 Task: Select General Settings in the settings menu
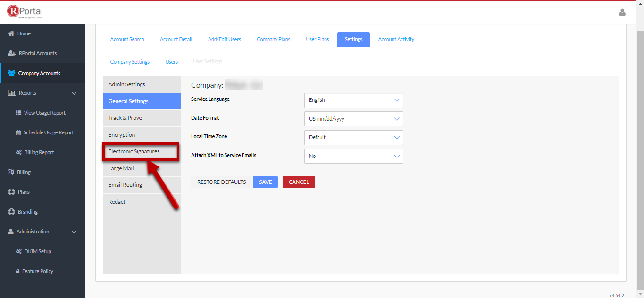142,101
